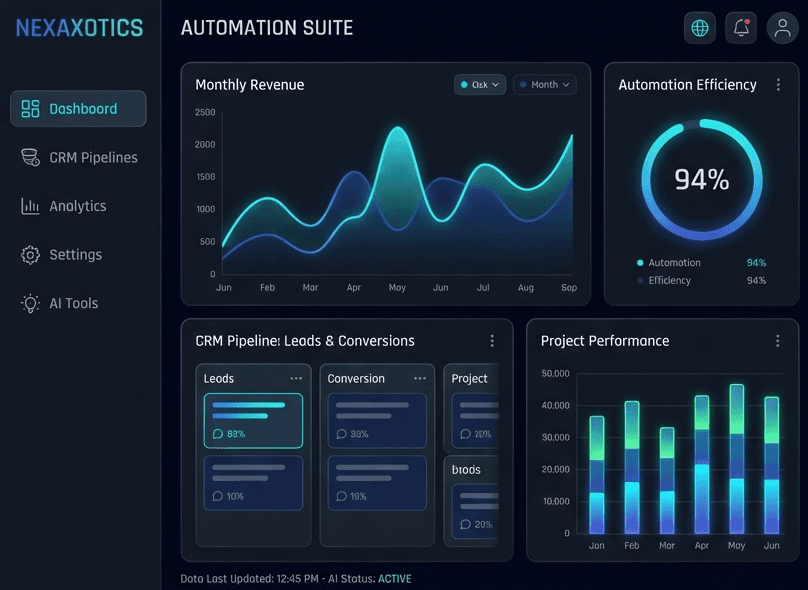Open Project Performance three-dot menu
808x590 pixels.
[778, 340]
